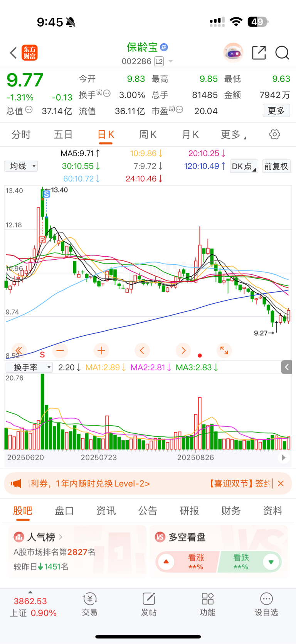
Task: Open the 盘口 tab
Action: pos(64,511)
